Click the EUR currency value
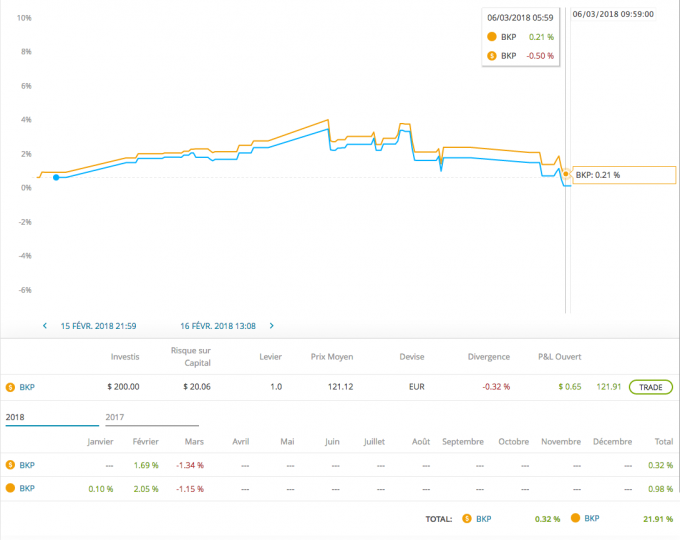Screen dimensions: 680x540 pos(417,387)
